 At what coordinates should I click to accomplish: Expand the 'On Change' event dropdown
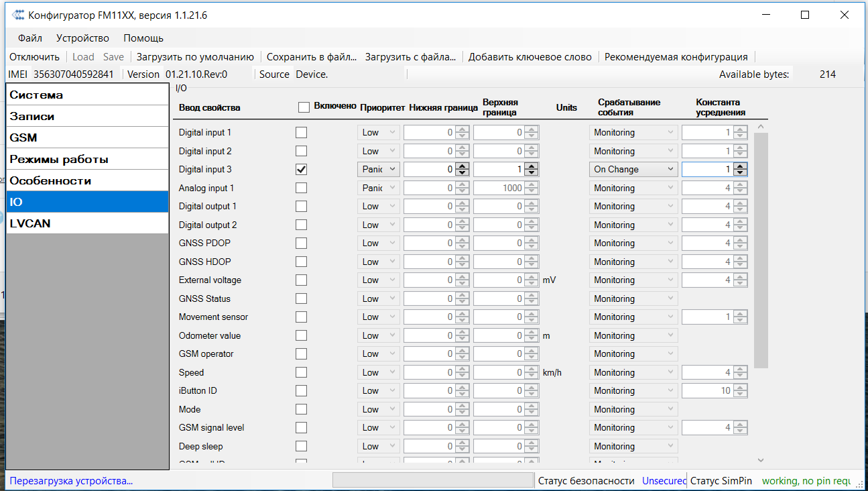pos(634,170)
